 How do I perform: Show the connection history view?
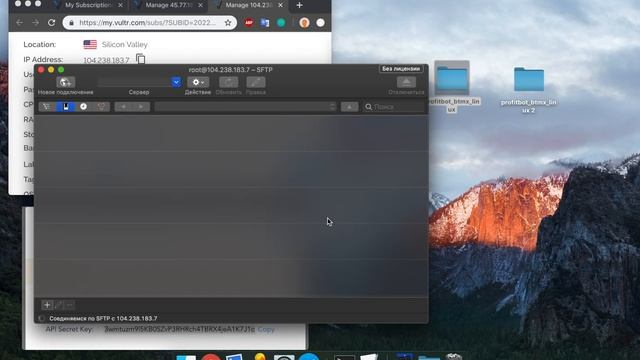83,107
